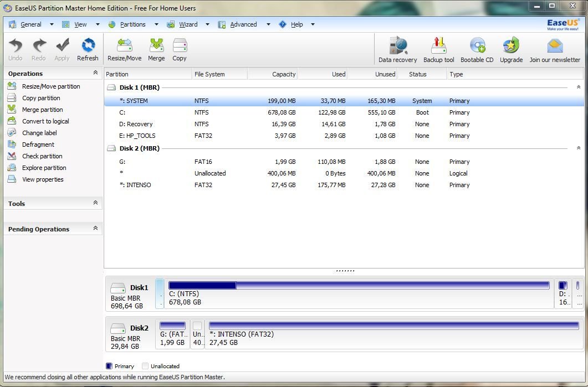Open the Wizard menu dropdown arrow
The height and width of the screenshot is (387, 588).
point(207,24)
